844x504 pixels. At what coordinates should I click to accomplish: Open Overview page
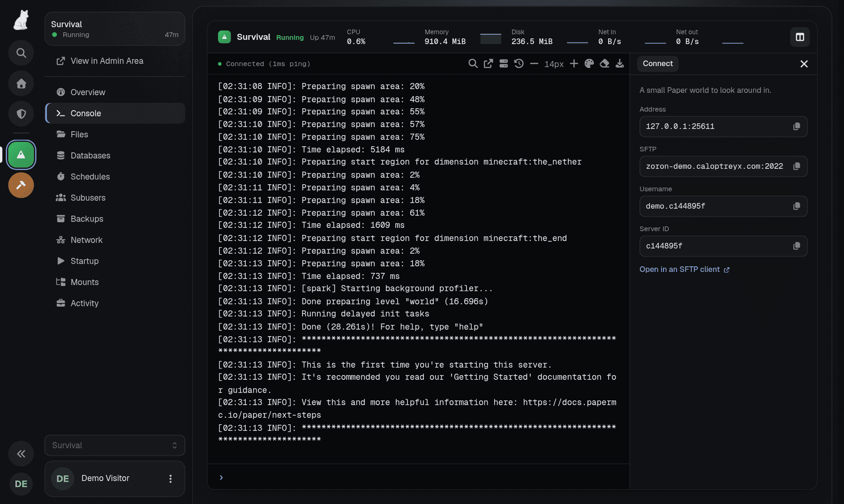[115, 92]
